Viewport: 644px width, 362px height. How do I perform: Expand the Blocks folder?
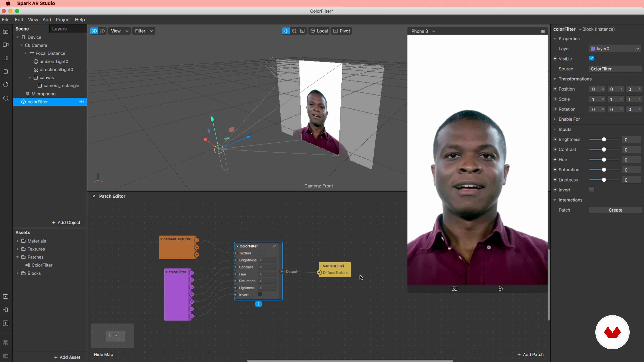point(17,273)
